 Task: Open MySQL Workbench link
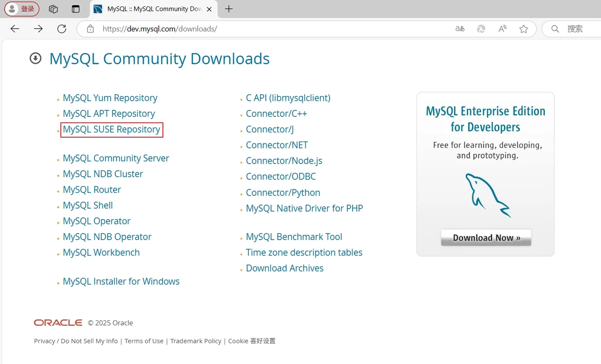(101, 253)
